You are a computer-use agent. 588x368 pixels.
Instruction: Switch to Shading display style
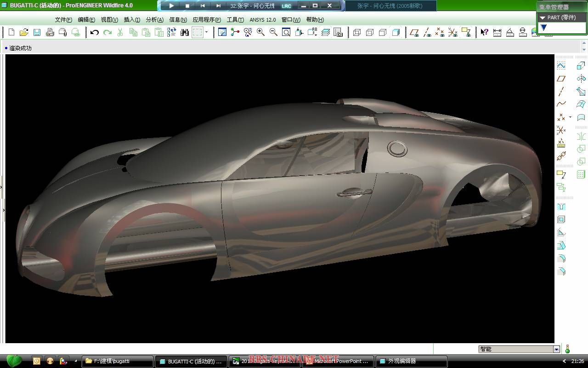[x=396, y=32]
